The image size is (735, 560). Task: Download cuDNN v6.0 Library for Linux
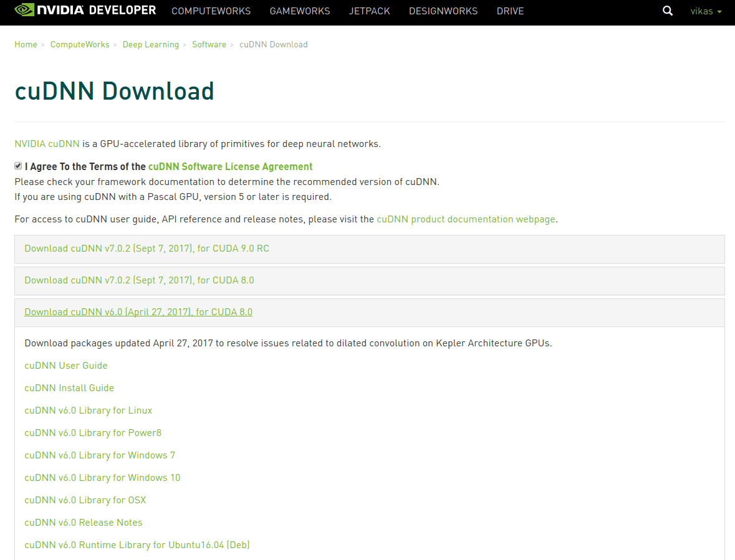pos(88,411)
